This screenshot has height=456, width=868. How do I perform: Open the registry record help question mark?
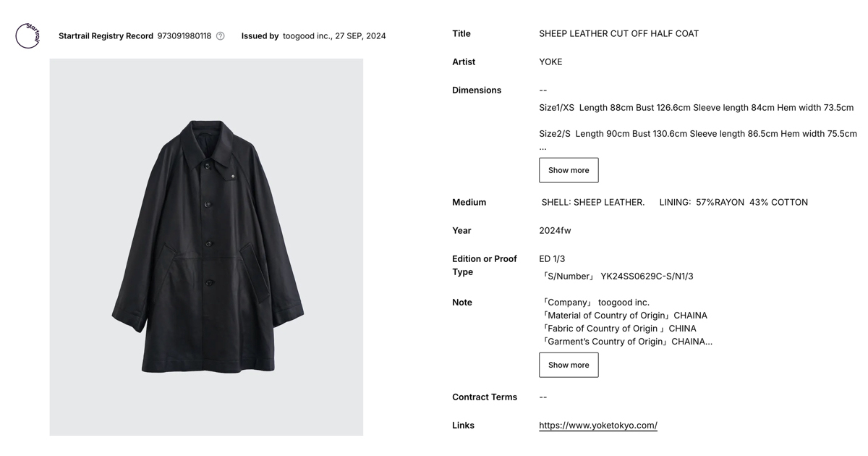click(221, 36)
